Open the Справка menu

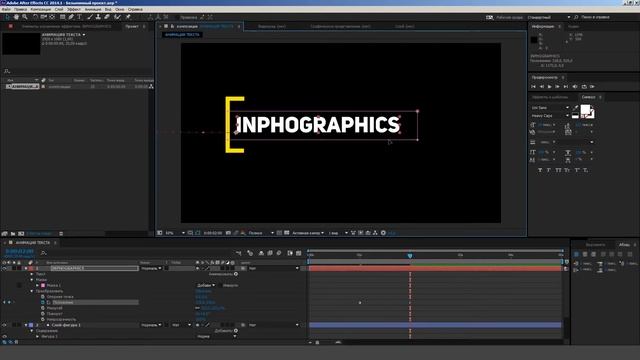pos(135,9)
